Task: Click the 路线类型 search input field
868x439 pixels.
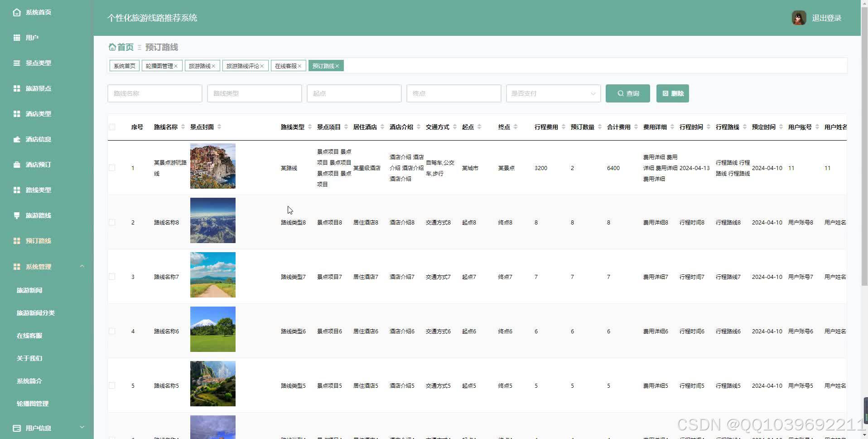Action: click(x=255, y=93)
